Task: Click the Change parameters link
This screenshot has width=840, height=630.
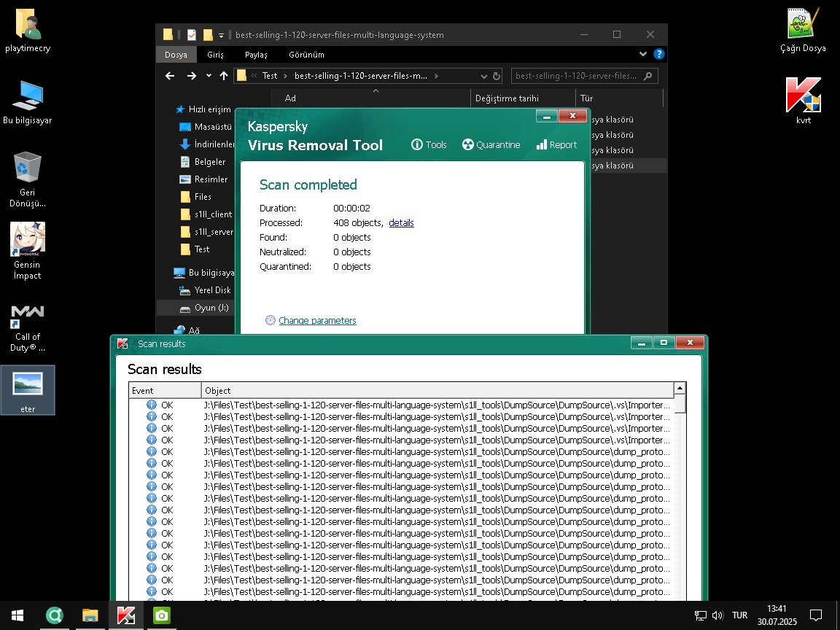Action: [x=317, y=321]
